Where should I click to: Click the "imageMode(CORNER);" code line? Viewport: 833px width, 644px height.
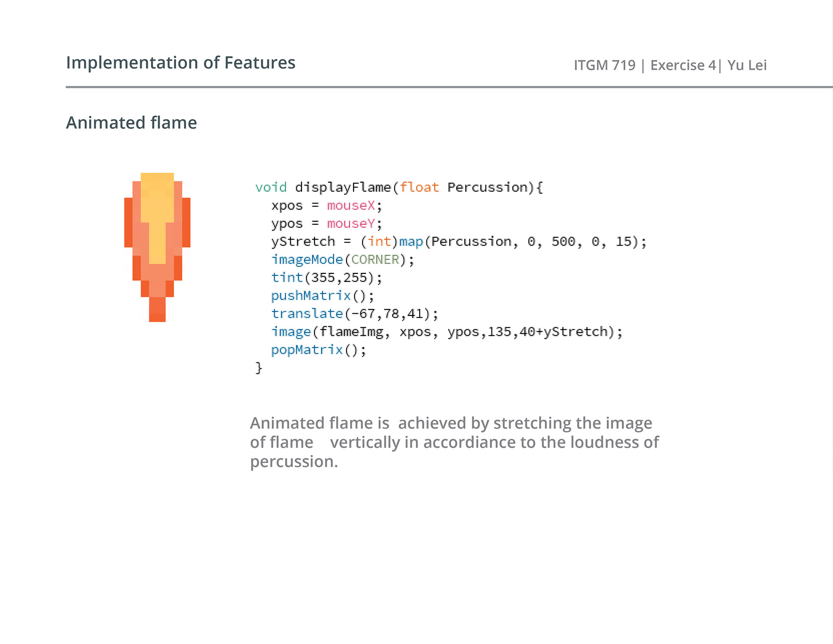click(x=342, y=260)
